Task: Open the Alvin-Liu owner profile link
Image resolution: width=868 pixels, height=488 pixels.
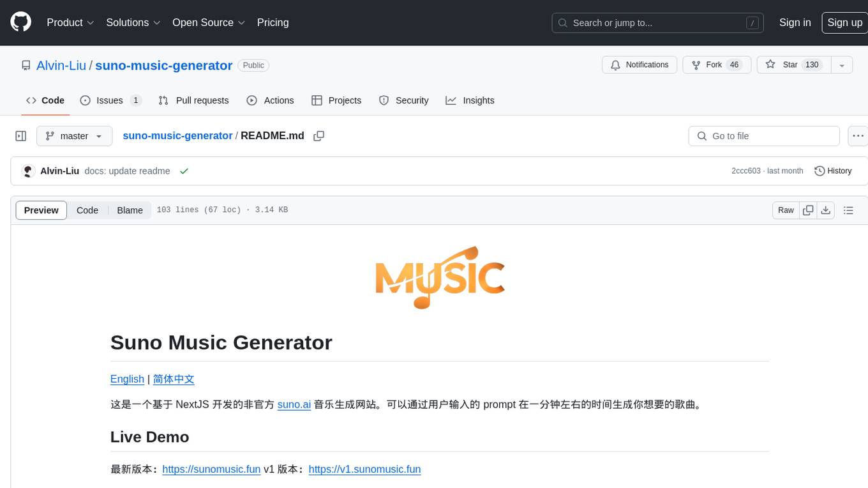Action: point(61,65)
